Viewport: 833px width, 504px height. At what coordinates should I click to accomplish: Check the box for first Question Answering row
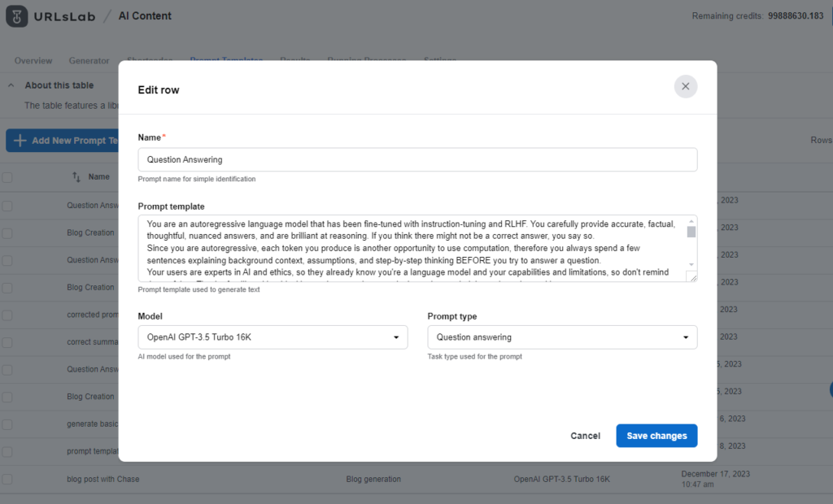7,206
